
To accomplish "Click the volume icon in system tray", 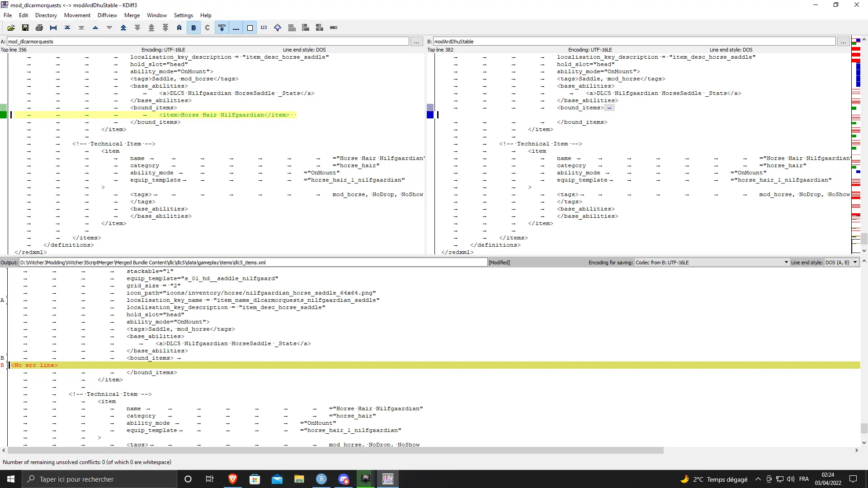I will 791,479.
